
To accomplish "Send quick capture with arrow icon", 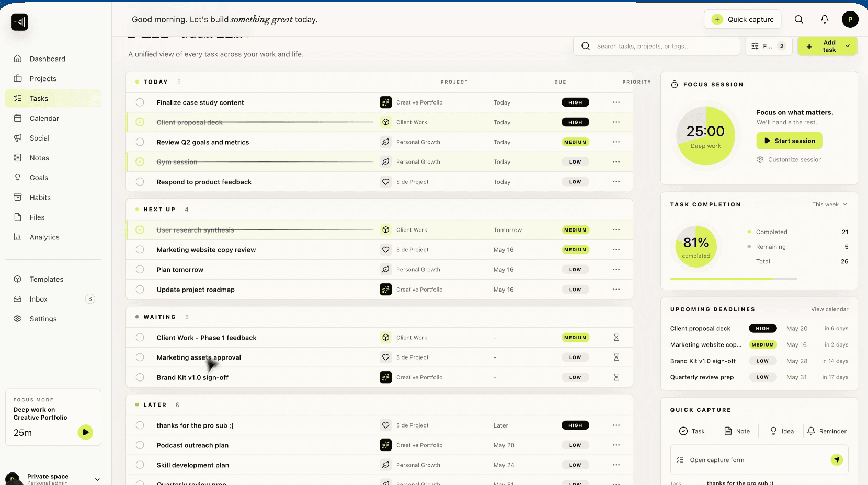I will tap(837, 460).
